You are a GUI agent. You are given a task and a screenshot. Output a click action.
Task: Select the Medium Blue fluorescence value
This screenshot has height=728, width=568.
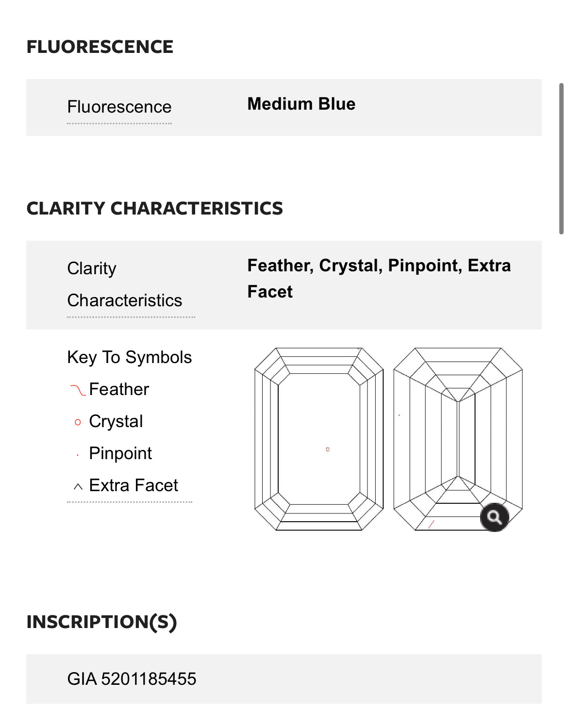(301, 104)
